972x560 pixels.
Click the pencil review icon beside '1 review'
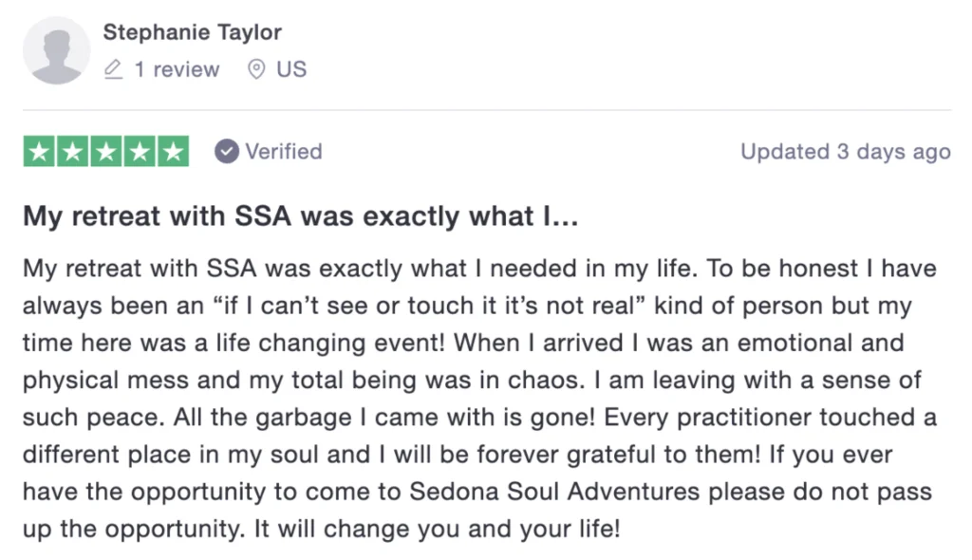116,68
